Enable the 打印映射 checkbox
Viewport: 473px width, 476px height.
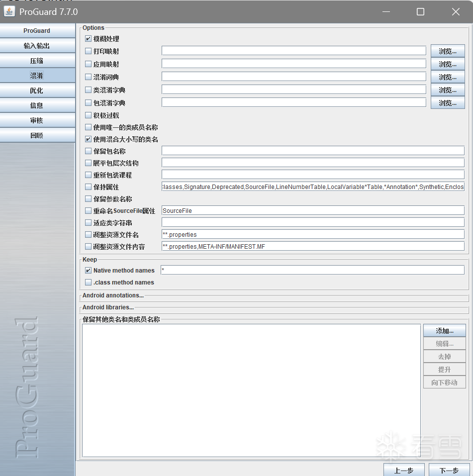point(89,51)
